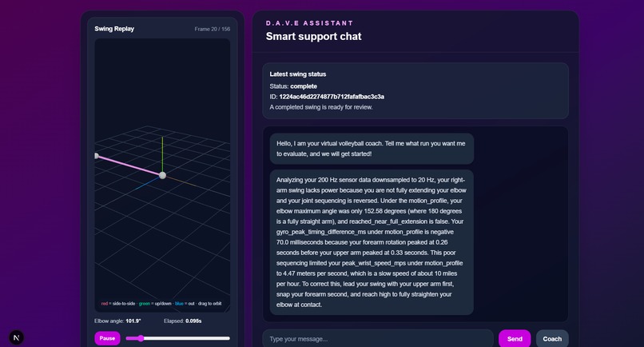Click the 'Latest swing status' heading
The height and width of the screenshot is (347, 644).
[298, 74]
